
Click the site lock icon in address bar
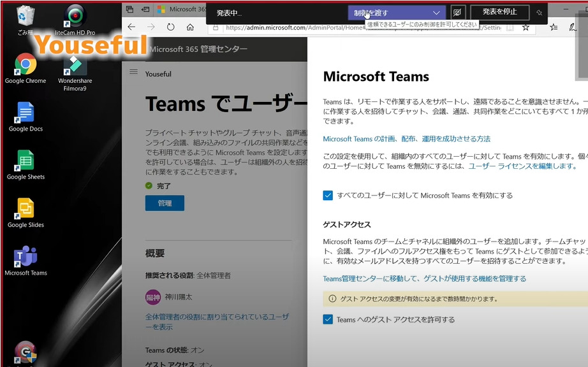point(216,27)
